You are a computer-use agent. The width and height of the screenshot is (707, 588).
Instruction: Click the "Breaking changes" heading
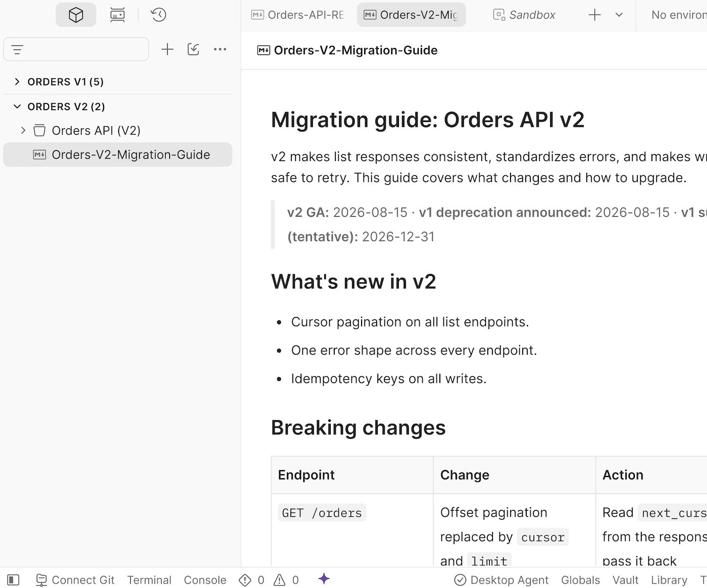(x=359, y=427)
